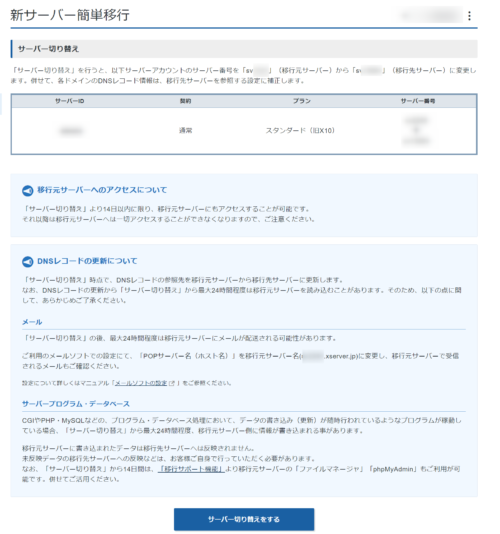The image size is (500, 534).
Task: Open the メールソフトの設定 manual link
Action: tap(141, 383)
